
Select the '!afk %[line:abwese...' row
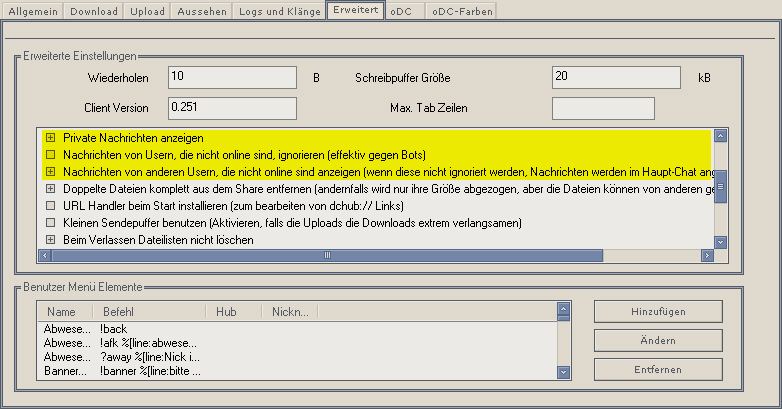[x=297, y=343]
